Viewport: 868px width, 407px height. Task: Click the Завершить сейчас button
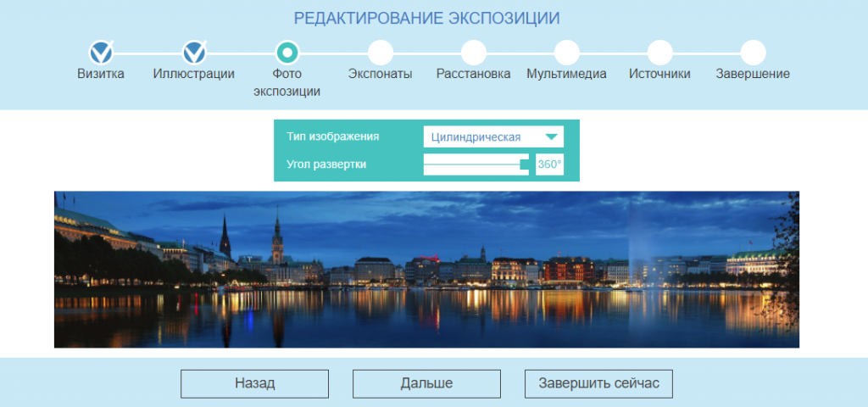[x=598, y=383]
